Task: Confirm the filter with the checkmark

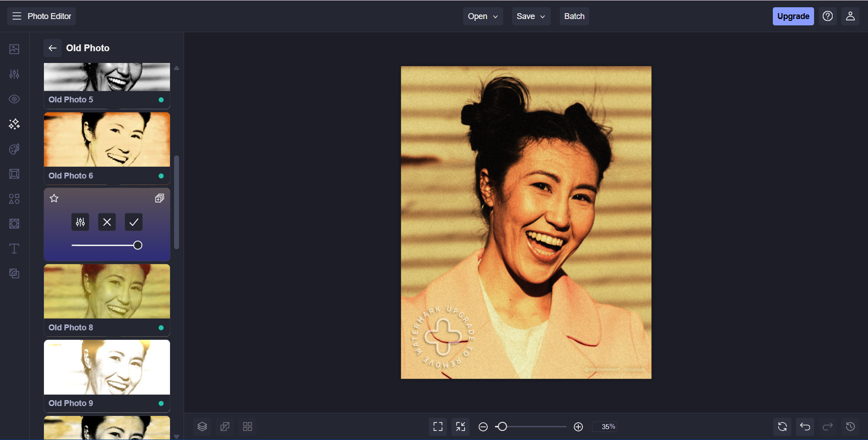Action: pos(133,222)
